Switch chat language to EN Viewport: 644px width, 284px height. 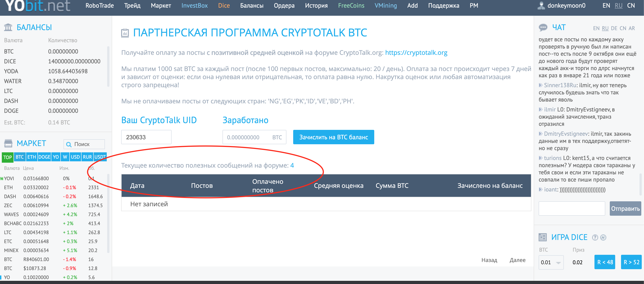pyautogui.click(x=596, y=29)
